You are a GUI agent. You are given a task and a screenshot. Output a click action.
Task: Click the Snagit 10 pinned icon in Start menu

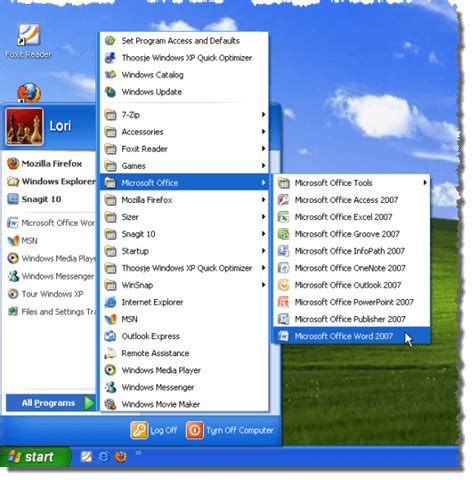(x=13, y=199)
